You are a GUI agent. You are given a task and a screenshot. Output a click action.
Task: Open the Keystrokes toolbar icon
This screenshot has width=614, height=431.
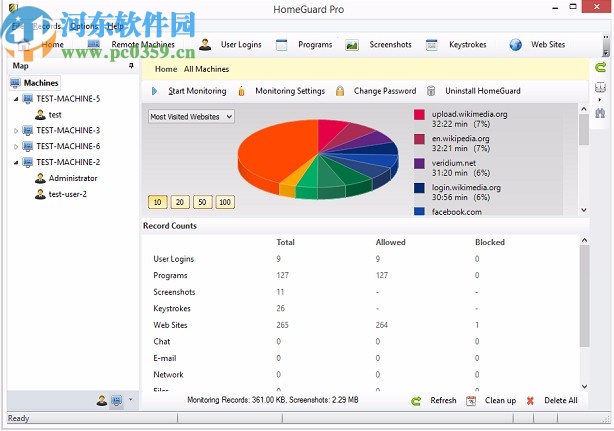(432, 45)
